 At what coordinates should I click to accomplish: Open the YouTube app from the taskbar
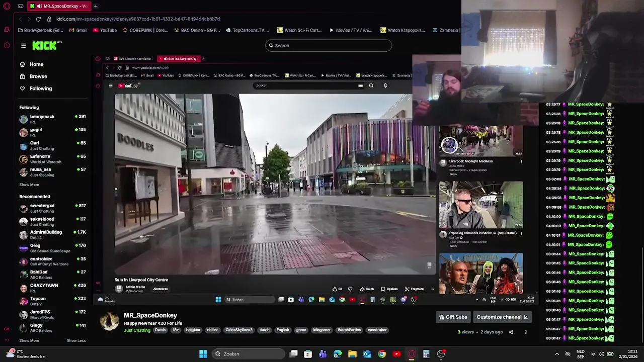coord(396,354)
